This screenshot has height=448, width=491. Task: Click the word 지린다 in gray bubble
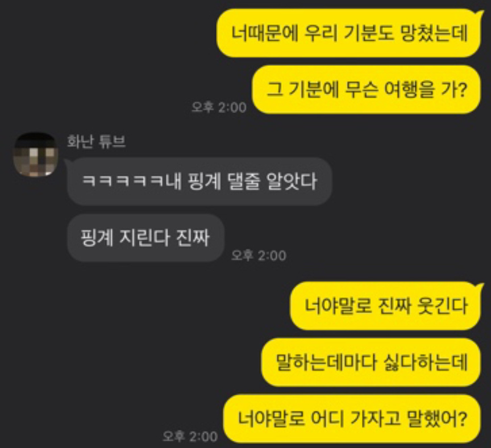[144, 238]
